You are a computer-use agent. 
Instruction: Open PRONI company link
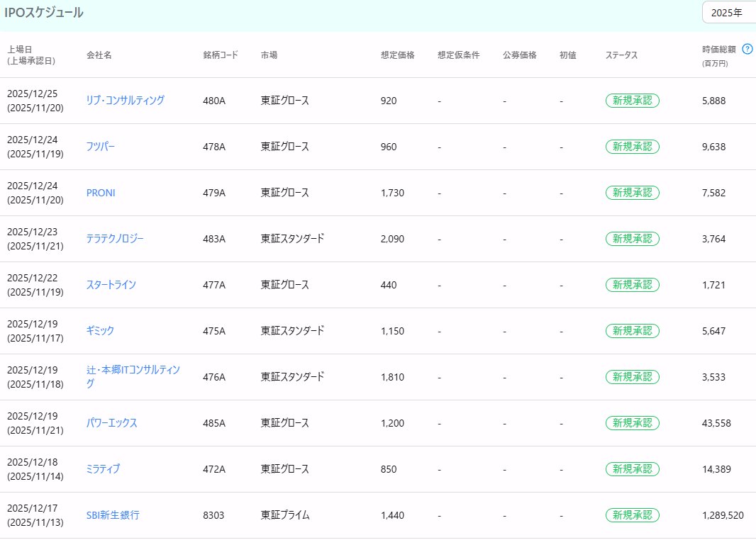101,193
